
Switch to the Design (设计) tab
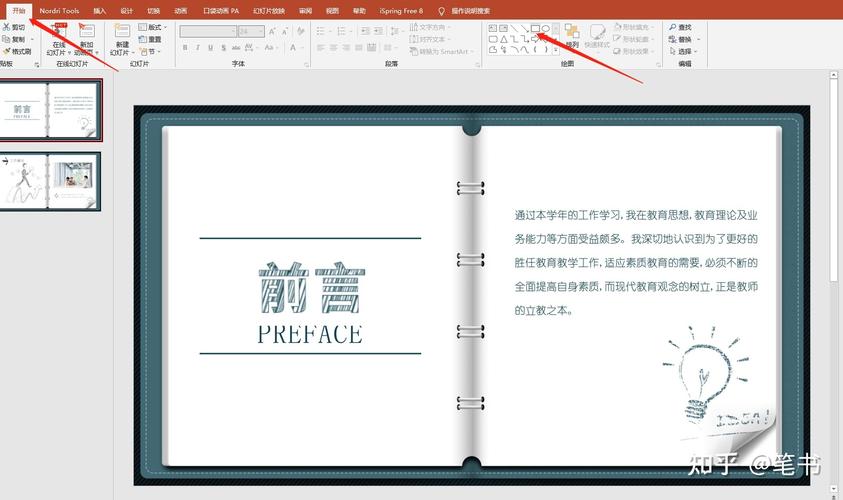(x=126, y=11)
